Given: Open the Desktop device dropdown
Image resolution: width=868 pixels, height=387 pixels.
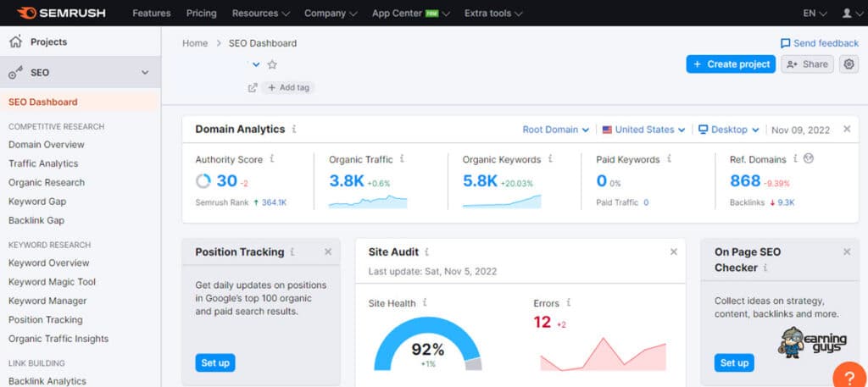Looking at the screenshot, I should click(728, 130).
